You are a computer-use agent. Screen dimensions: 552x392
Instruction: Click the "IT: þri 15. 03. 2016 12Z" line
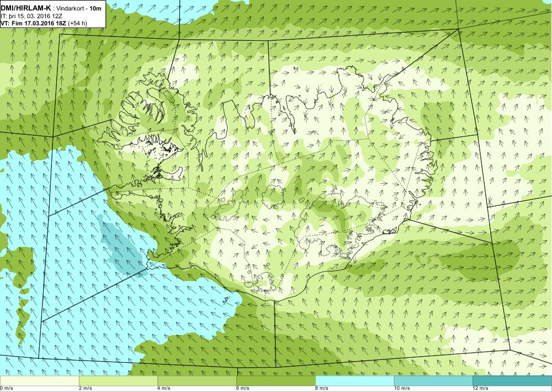click(31, 16)
